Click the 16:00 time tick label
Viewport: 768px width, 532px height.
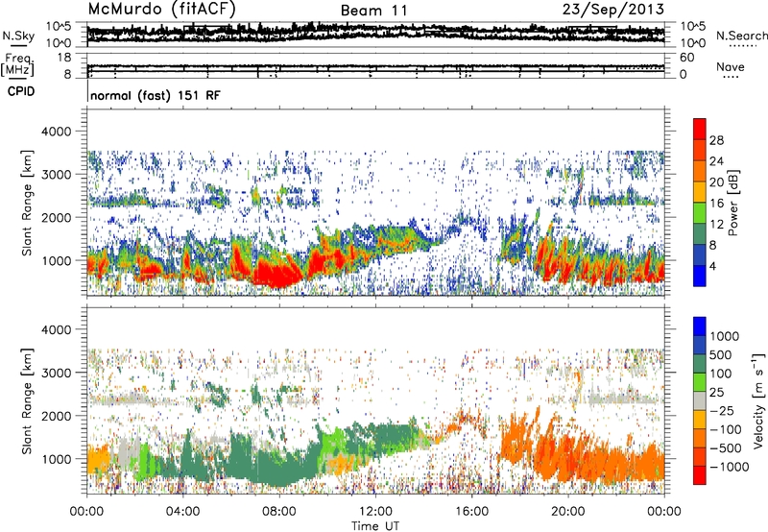tap(471, 512)
